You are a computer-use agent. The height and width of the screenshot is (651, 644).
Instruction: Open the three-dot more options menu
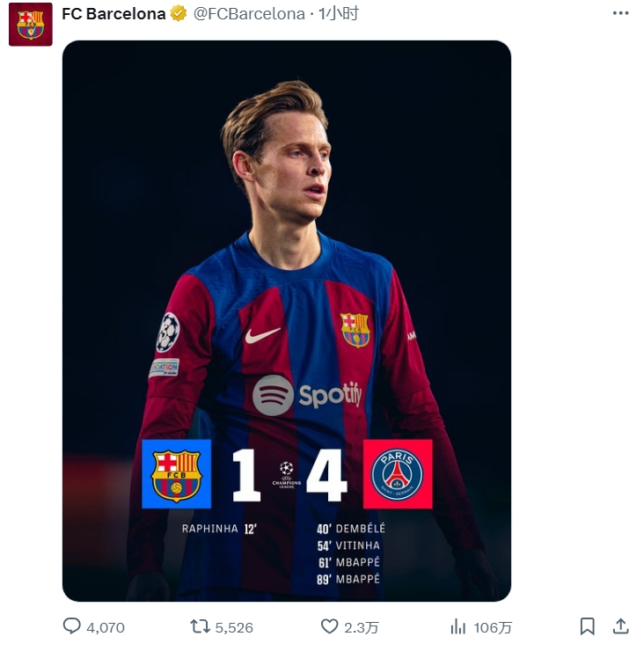[x=620, y=13]
